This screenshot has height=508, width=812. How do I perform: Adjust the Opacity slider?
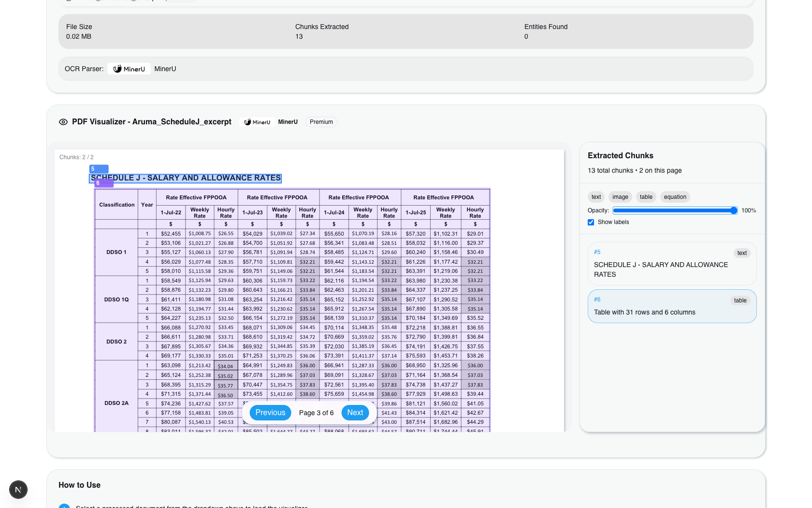point(675,210)
